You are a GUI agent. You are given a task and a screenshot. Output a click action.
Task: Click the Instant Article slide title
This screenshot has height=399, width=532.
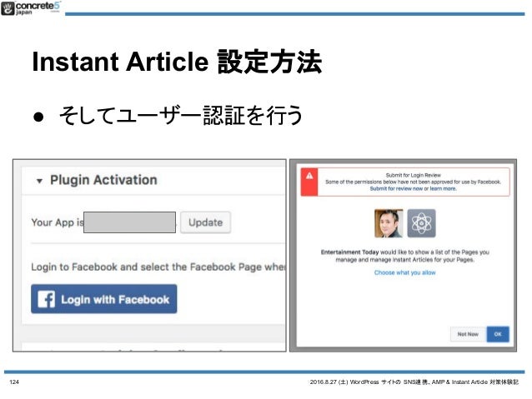tap(177, 62)
